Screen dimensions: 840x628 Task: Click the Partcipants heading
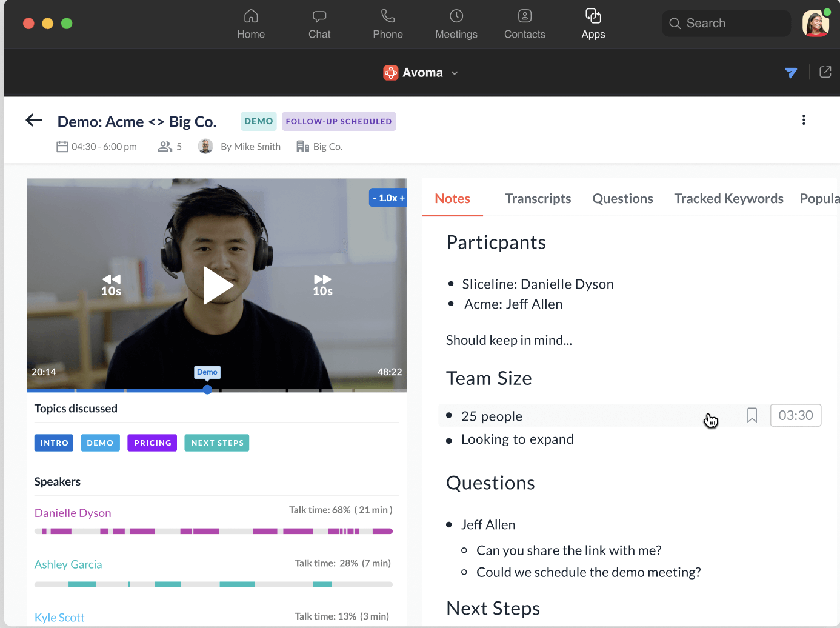(496, 242)
